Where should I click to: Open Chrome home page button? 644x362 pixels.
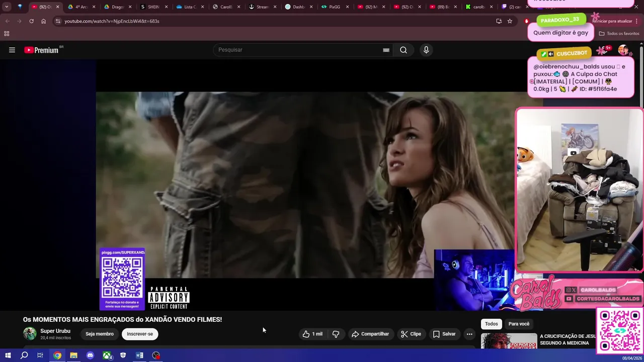(43, 21)
